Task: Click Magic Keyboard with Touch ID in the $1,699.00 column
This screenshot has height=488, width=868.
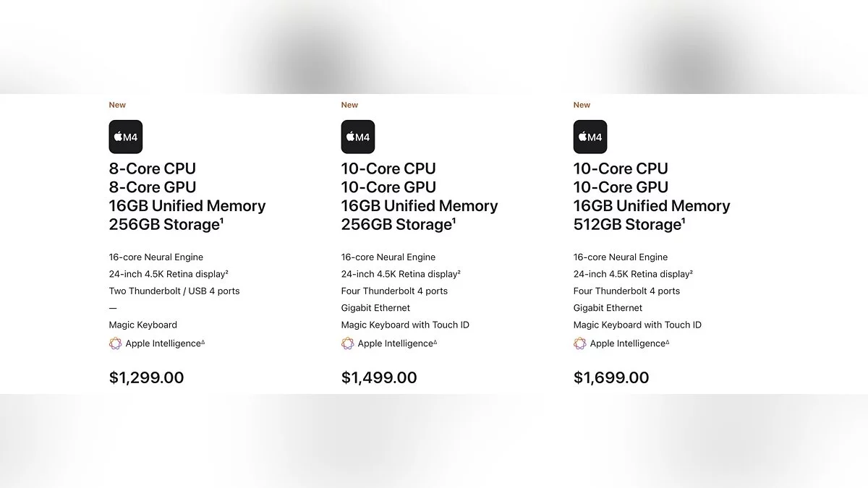Action: (637, 325)
